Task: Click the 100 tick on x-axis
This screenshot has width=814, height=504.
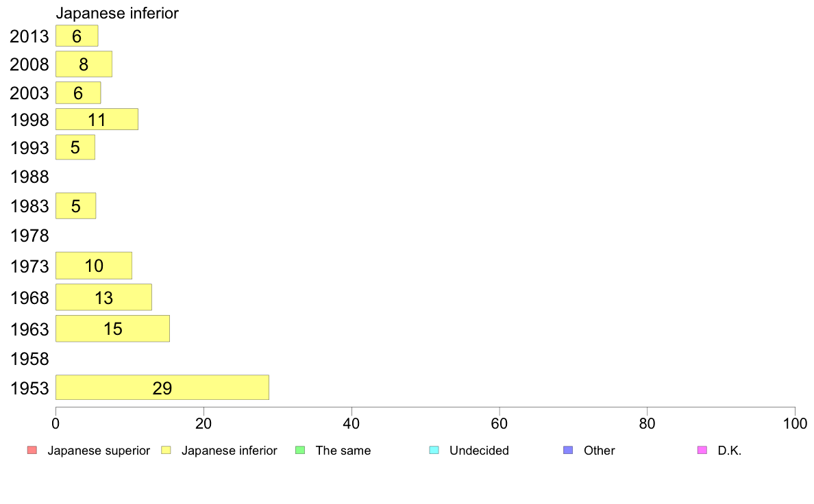Action: (x=795, y=424)
